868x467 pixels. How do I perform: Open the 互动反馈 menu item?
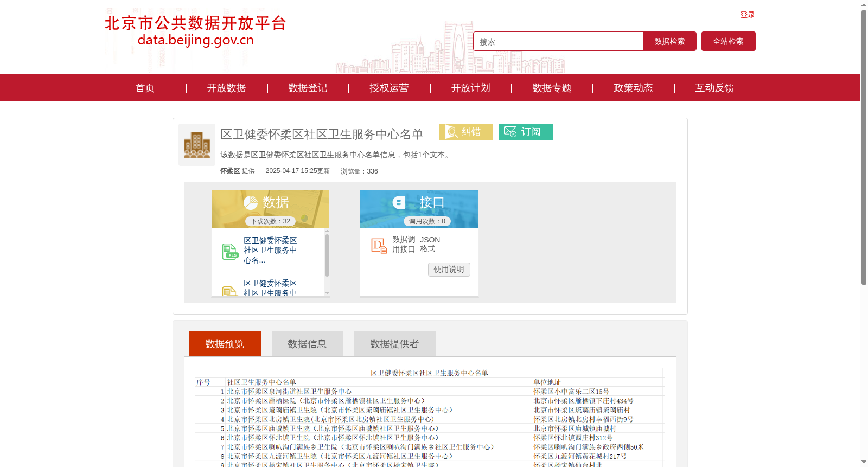714,88
